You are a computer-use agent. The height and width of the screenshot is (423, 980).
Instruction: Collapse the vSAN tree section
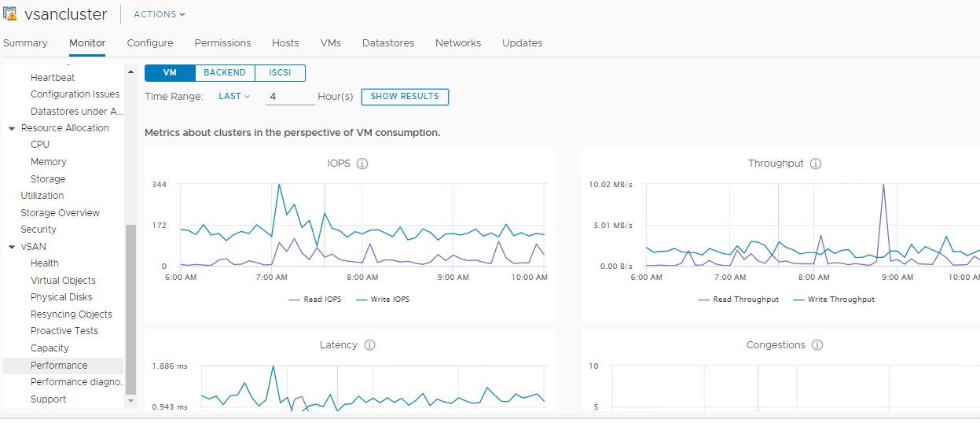pyautogui.click(x=12, y=247)
